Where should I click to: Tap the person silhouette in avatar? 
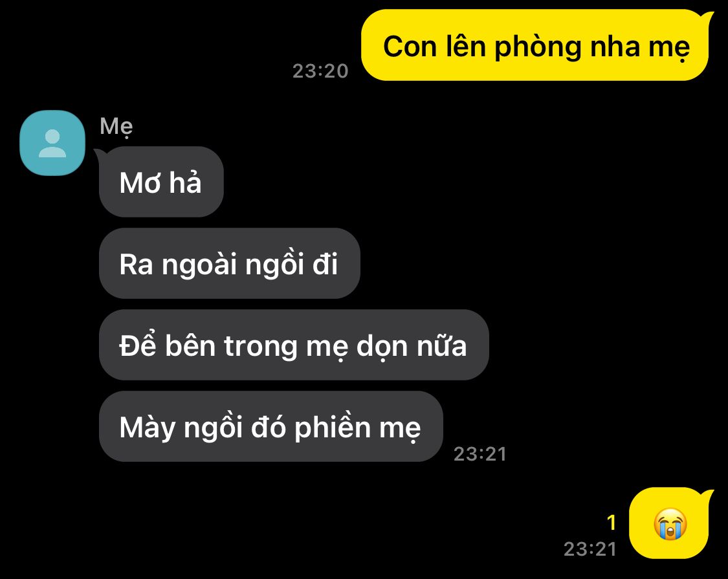click(x=52, y=144)
